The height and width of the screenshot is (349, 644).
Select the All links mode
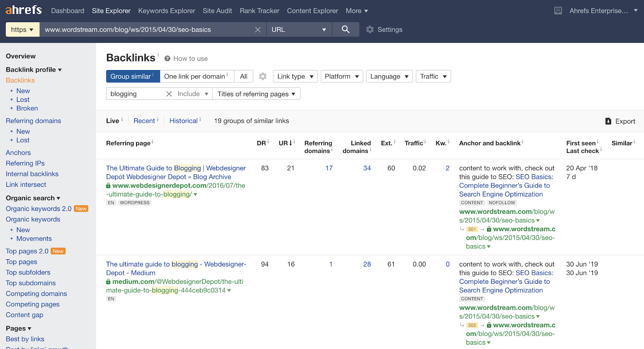tap(244, 76)
